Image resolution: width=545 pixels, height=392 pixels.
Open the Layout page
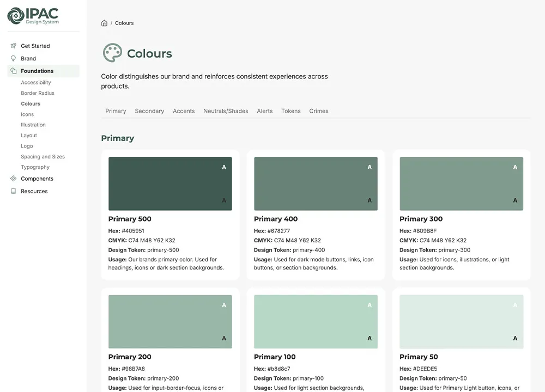[x=29, y=136]
